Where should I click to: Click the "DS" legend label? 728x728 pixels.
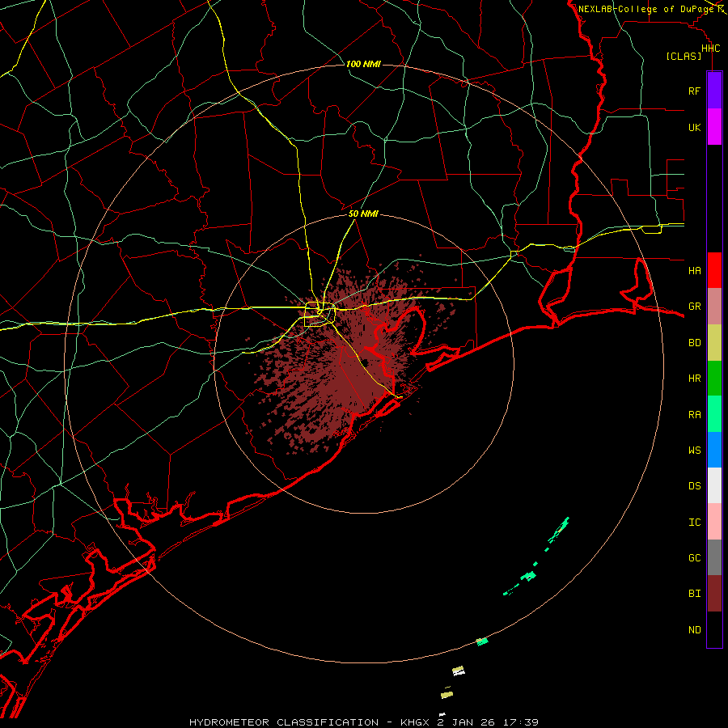695,486
